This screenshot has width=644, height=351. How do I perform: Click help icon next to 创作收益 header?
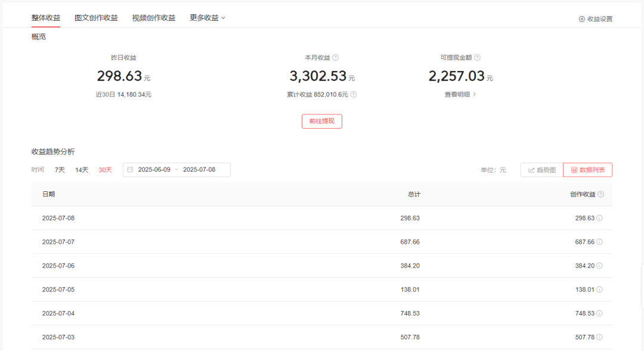tap(601, 194)
